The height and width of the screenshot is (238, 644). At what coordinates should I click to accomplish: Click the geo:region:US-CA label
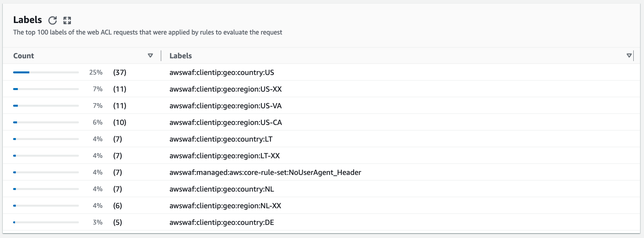click(225, 123)
